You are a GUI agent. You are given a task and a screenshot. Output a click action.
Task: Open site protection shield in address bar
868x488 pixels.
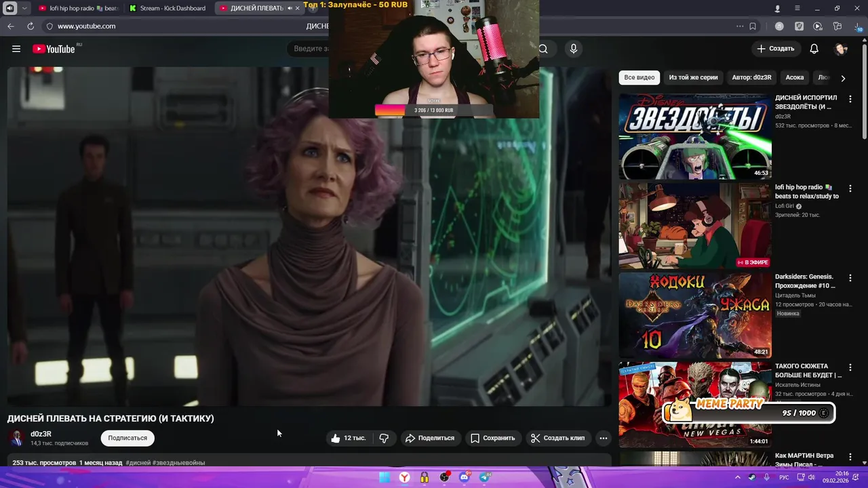(49, 26)
